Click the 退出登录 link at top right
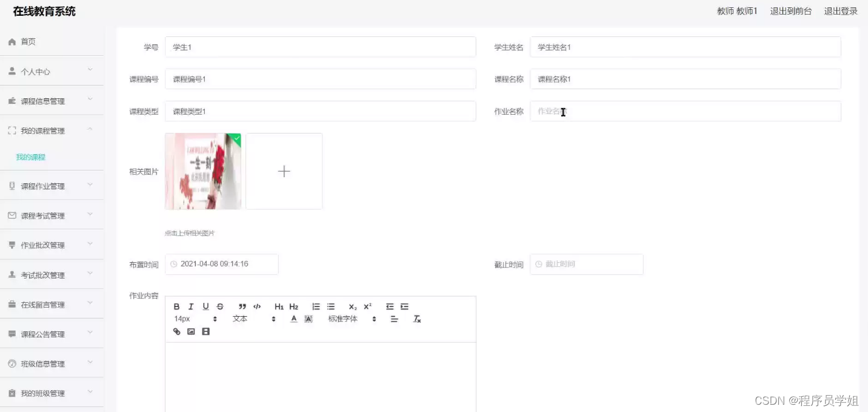 pos(841,11)
